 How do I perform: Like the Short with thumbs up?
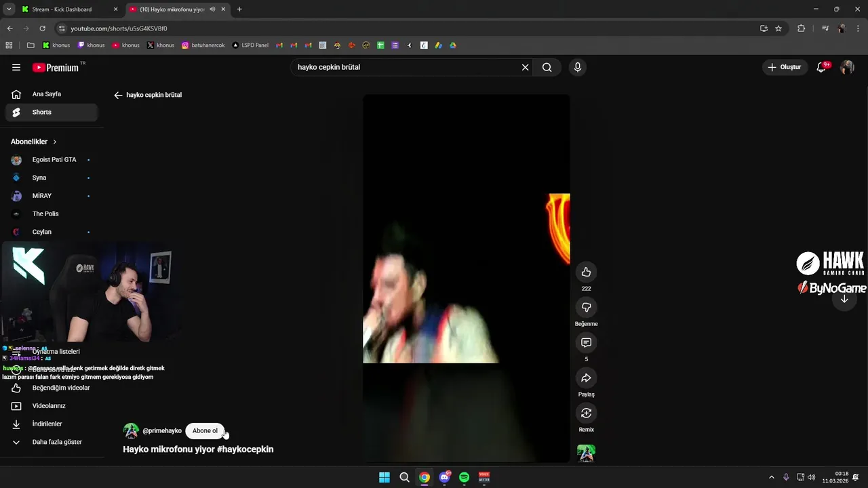(x=587, y=272)
